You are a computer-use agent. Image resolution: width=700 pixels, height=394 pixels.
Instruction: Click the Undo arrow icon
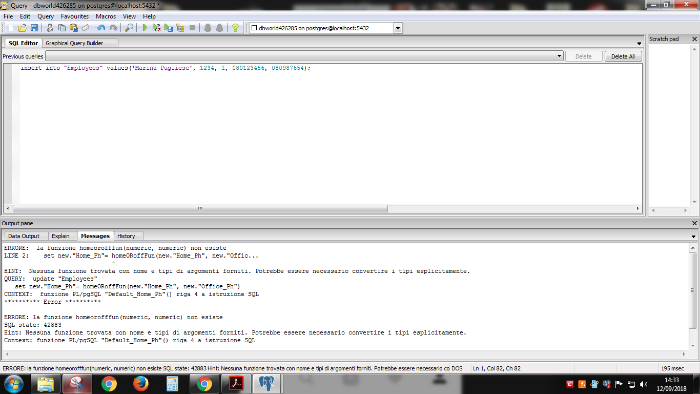[101, 28]
